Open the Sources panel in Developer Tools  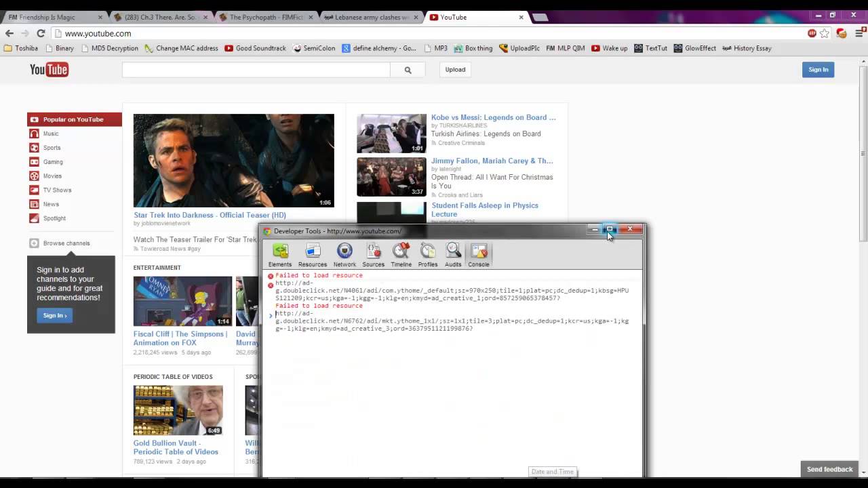click(373, 255)
